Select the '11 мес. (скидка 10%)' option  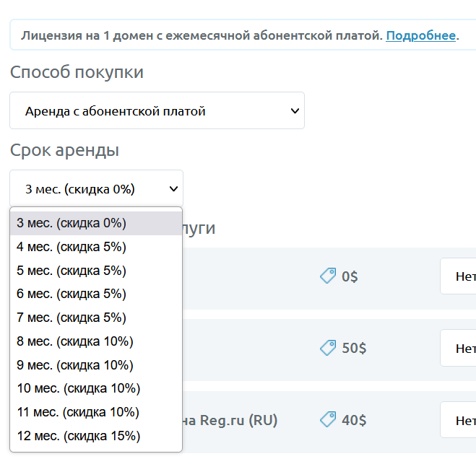(x=78, y=412)
